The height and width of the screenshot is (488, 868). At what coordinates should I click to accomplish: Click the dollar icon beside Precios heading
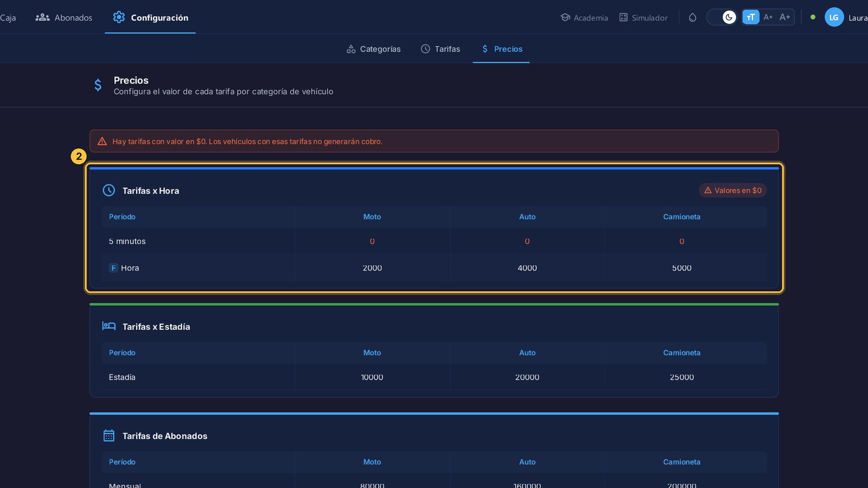click(x=98, y=85)
